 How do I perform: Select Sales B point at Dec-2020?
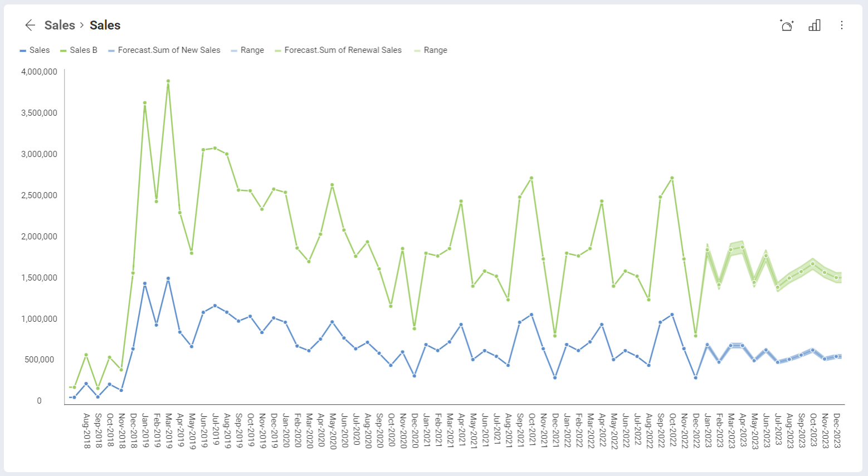[x=414, y=328]
